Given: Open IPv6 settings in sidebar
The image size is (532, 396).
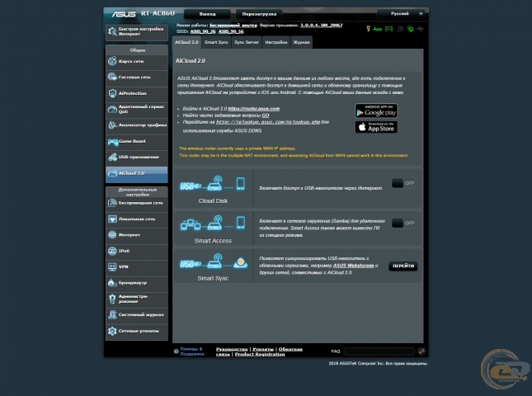Looking at the screenshot, I should pyautogui.click(x=136, y=251).
